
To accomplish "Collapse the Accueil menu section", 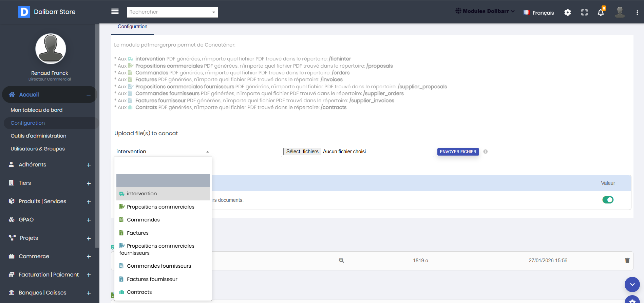I will [89, 95].
